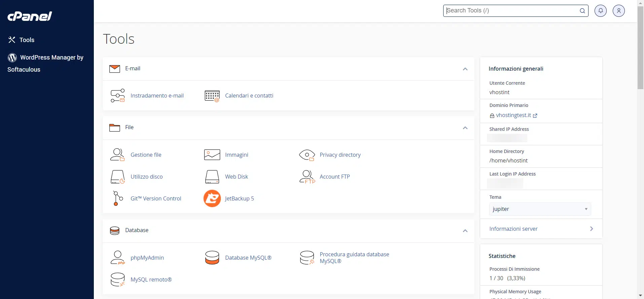644x299 pixels.
Task: Click the external link icon beside vhostingtest.it
Action: tap(535, 115)
